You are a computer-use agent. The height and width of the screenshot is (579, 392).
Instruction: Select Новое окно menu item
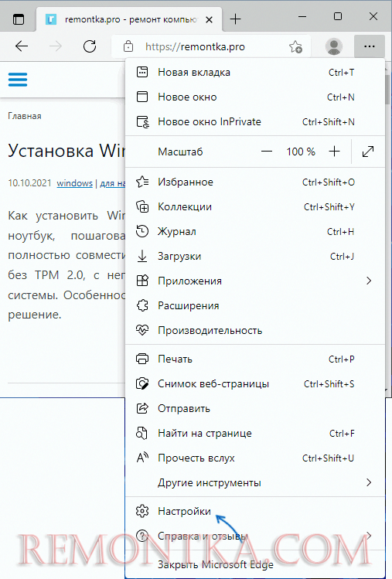[x=255, y=97]
